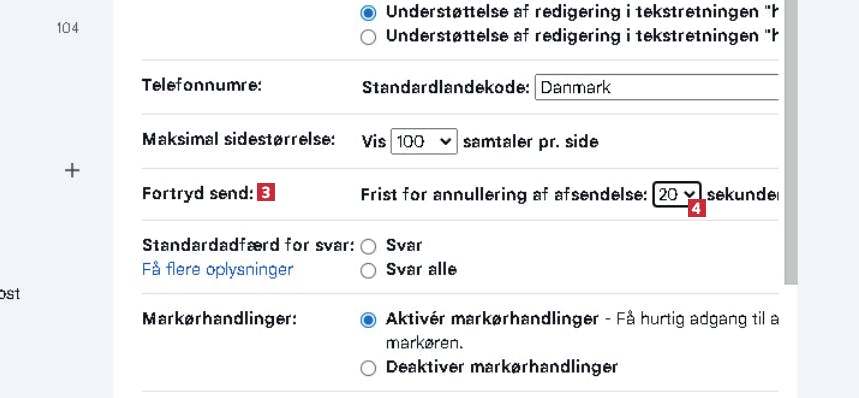Open the 100 samtaler pr. side dropdown
The width and height of the screenshot is (859, 398).
pyautogui.click(x=424, y=142)
